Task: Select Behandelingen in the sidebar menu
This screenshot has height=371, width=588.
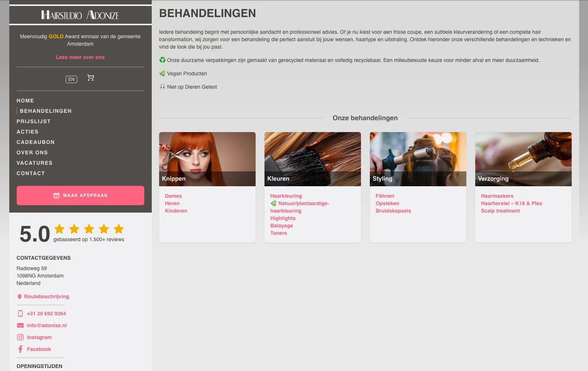Action: [46, 111]
